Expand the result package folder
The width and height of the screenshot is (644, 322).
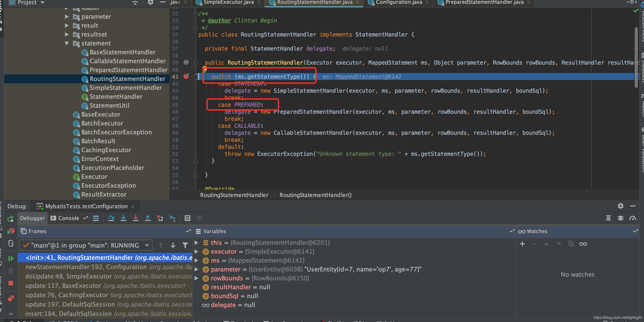coord(66,26)
